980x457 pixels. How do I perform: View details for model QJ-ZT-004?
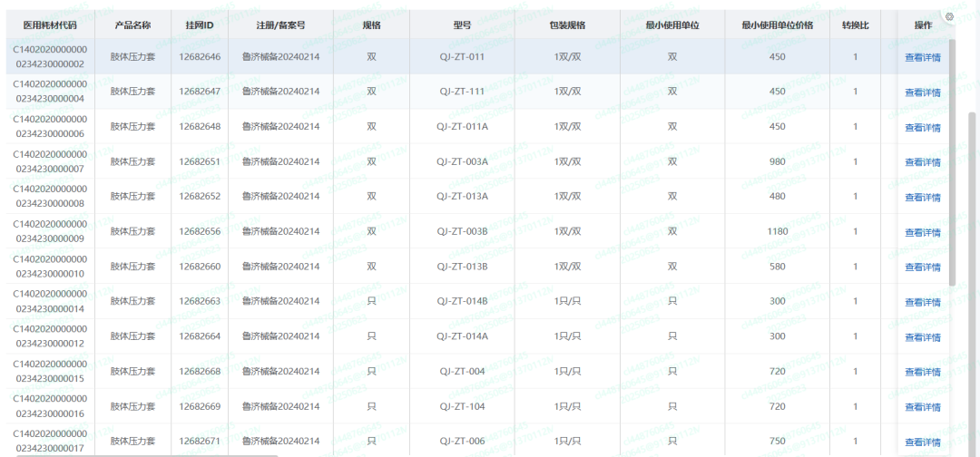[x=922, y=372]
